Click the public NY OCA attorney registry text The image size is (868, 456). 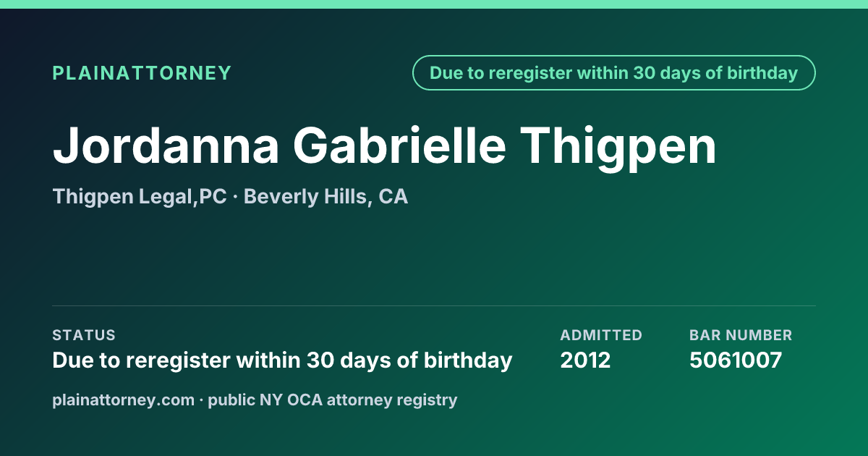click(x=333, y=400)
